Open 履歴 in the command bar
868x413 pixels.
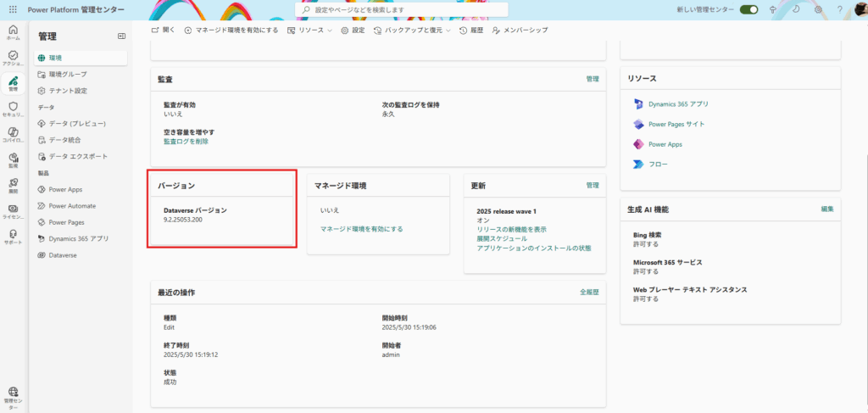tap(471, 30)
